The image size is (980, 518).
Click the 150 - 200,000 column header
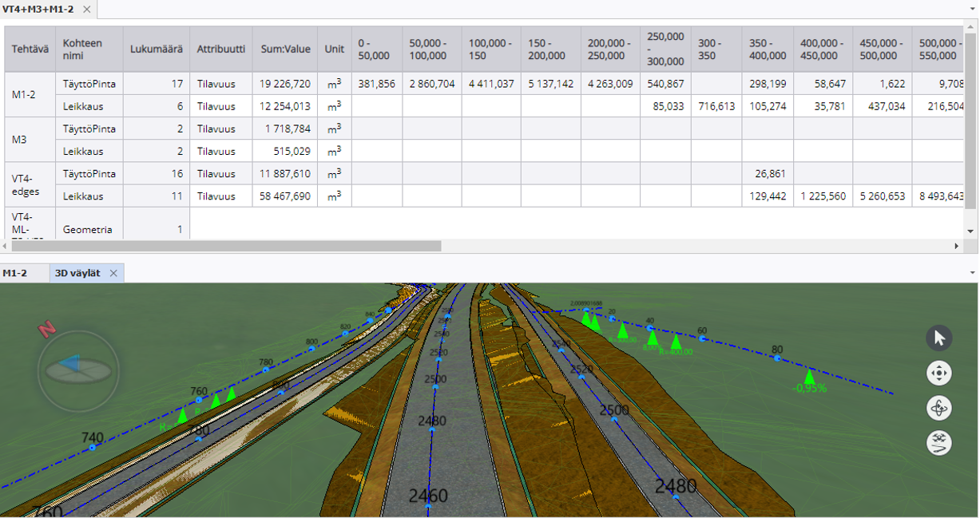[551, 49]
